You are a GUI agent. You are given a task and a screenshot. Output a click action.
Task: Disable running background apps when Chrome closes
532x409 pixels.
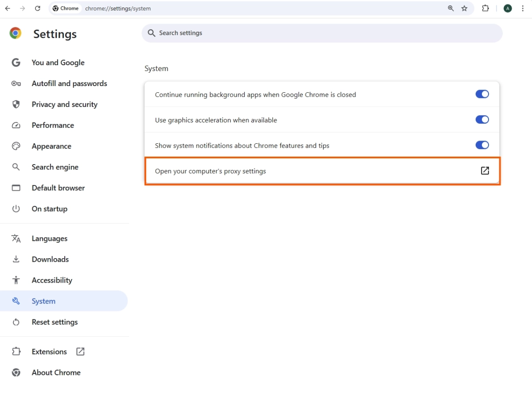tap(482, 94)
